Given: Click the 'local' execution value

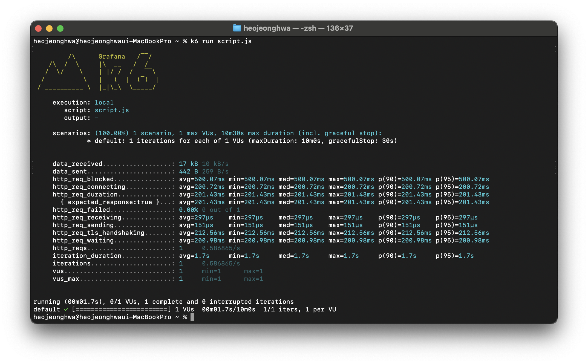Looking at the screenshot, I should tap(104, 103).
